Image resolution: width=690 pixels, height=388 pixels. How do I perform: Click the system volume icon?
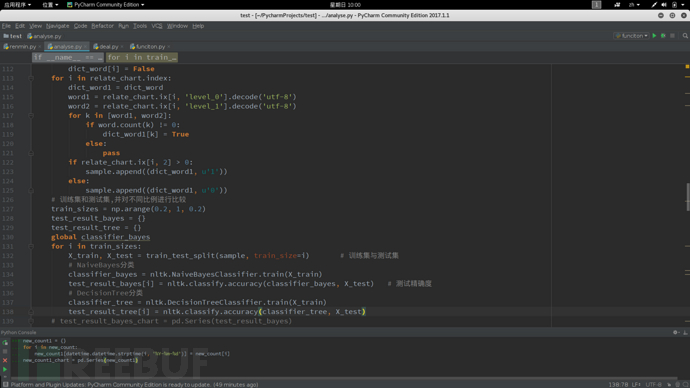tap(664, 4)
